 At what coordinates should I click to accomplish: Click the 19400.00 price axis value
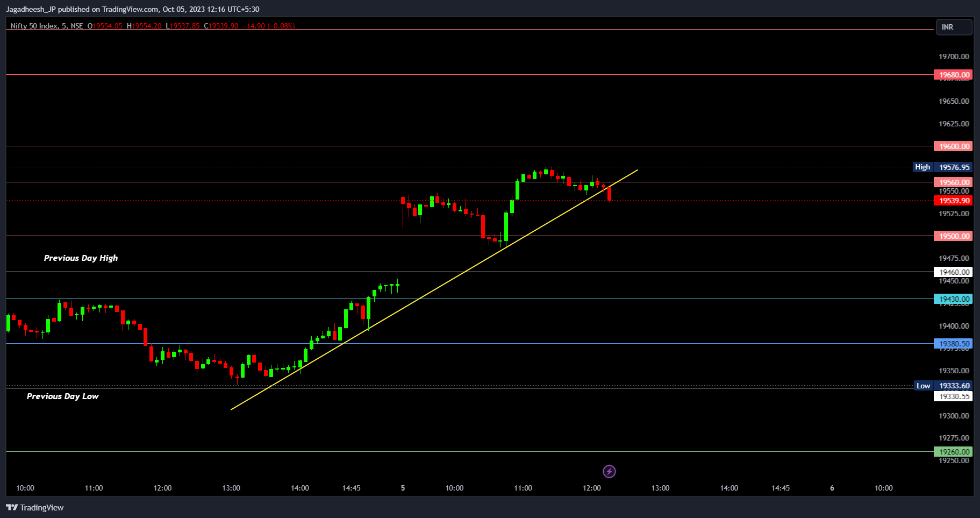[954, 326]
